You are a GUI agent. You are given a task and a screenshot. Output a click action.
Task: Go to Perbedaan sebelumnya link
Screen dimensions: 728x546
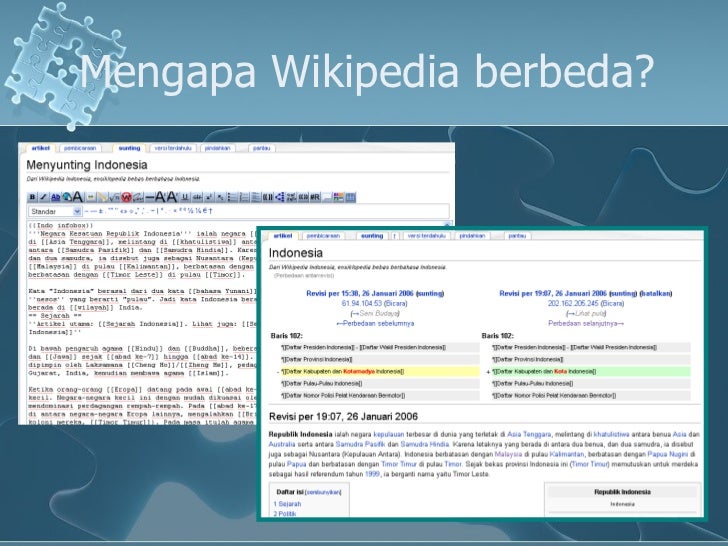(x=375, y=324)
